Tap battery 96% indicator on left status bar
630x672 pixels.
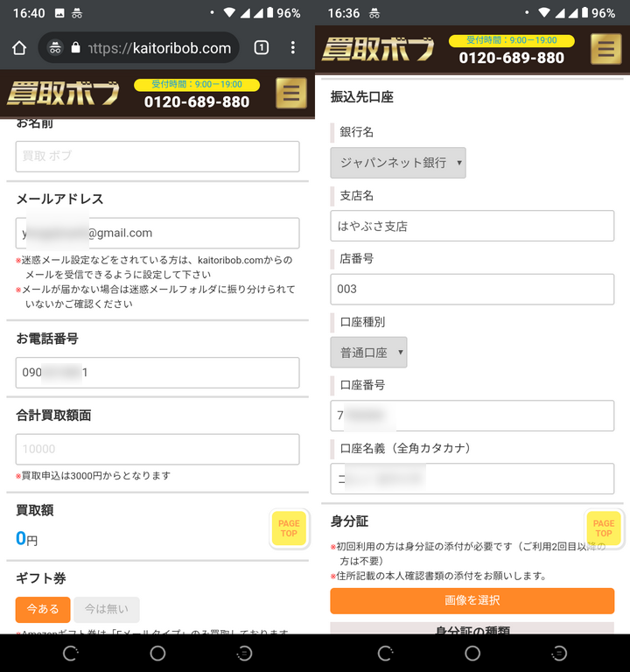(x=283, y=13)
